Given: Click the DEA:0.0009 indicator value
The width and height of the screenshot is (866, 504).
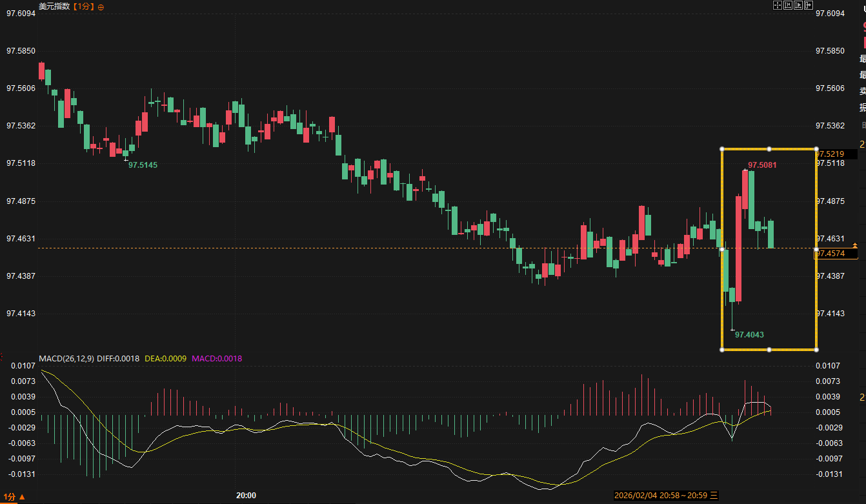Looking at the screenshot, I should (166, 358).
